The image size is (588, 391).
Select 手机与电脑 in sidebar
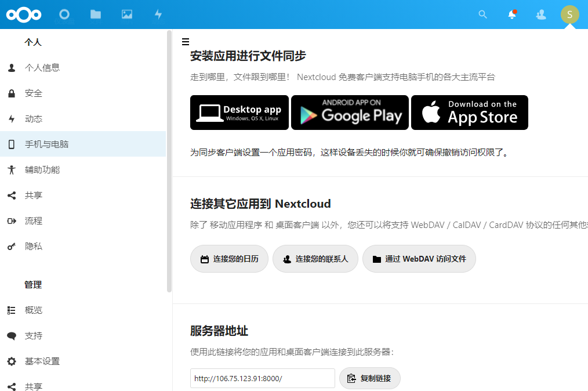pos(83,144)
